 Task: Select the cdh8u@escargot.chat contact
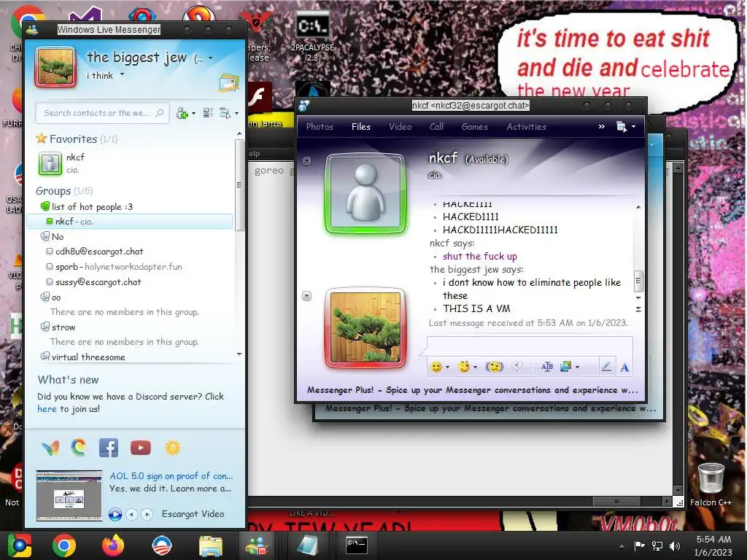click(99, 252)
